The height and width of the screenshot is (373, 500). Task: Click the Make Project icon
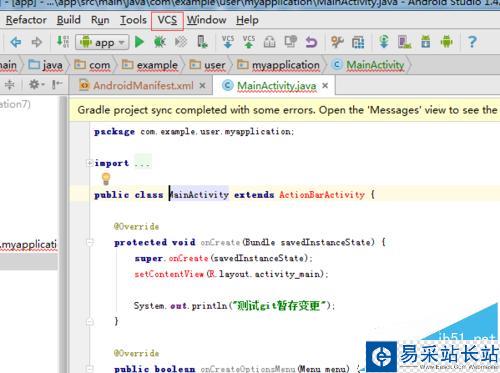63,42
